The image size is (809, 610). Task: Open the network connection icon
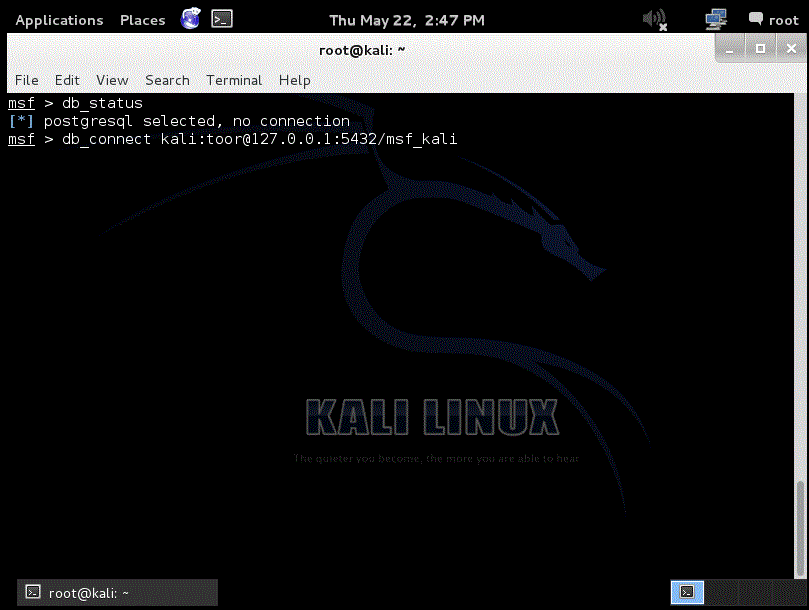point(716,20)
